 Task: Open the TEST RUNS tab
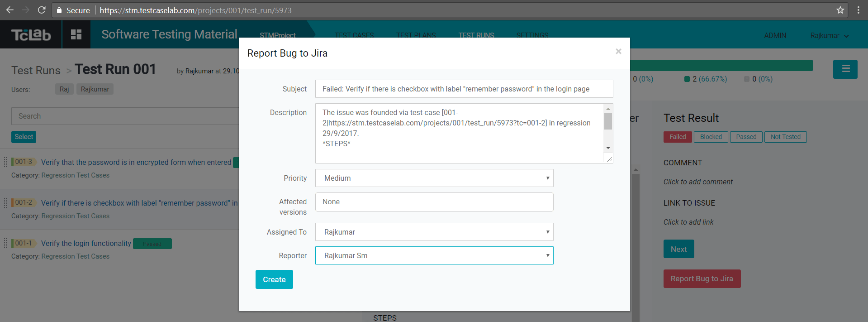[x=476, y=35]
